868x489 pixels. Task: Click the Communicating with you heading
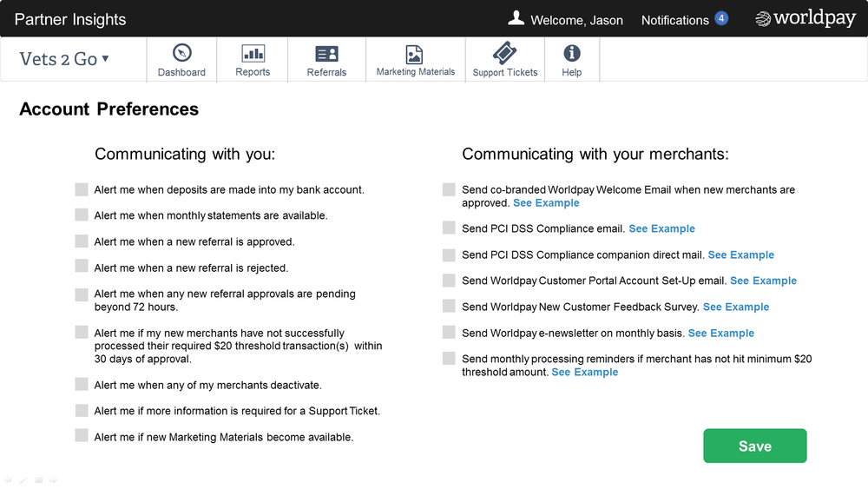point(185,154)
